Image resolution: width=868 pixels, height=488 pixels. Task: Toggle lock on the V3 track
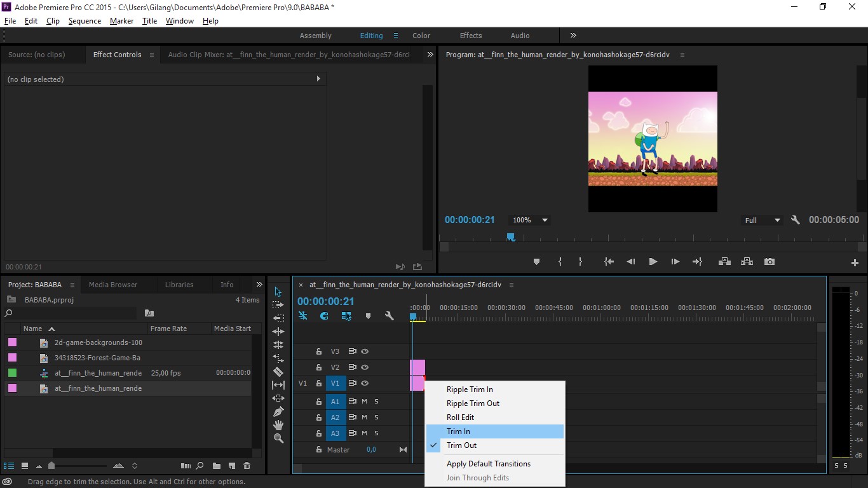pos(319,351)
